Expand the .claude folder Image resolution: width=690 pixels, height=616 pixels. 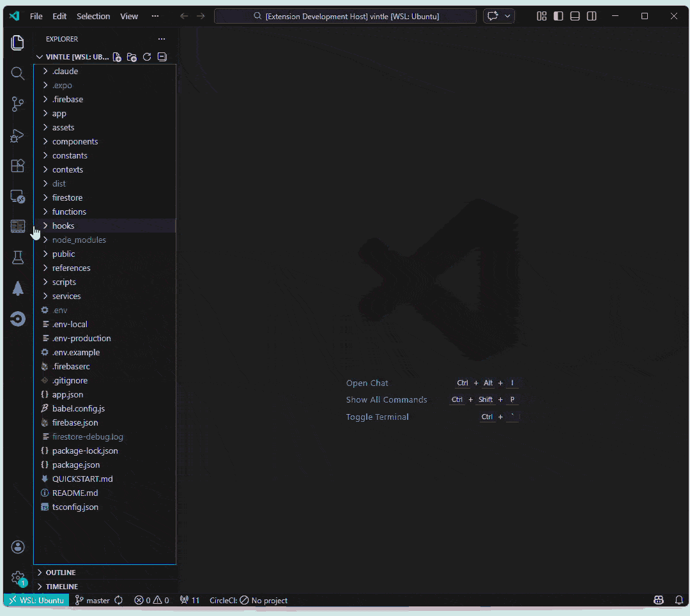[105, 71]
